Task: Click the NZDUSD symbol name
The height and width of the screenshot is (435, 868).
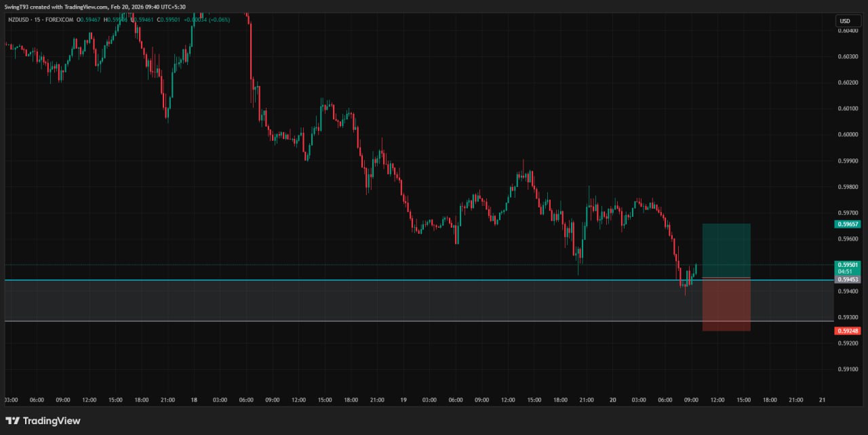Action: [x=20, y=20]
